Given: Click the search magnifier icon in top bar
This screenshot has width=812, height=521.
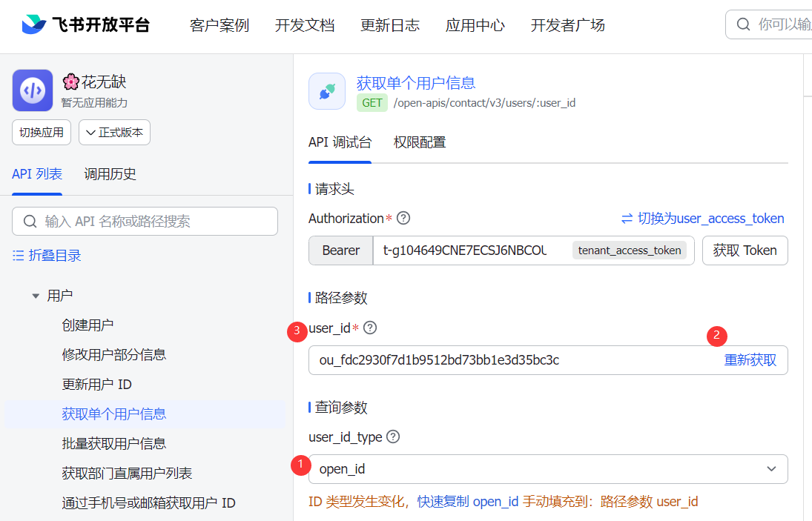Looking at the screenshot, I should click(x=743, y=25).
